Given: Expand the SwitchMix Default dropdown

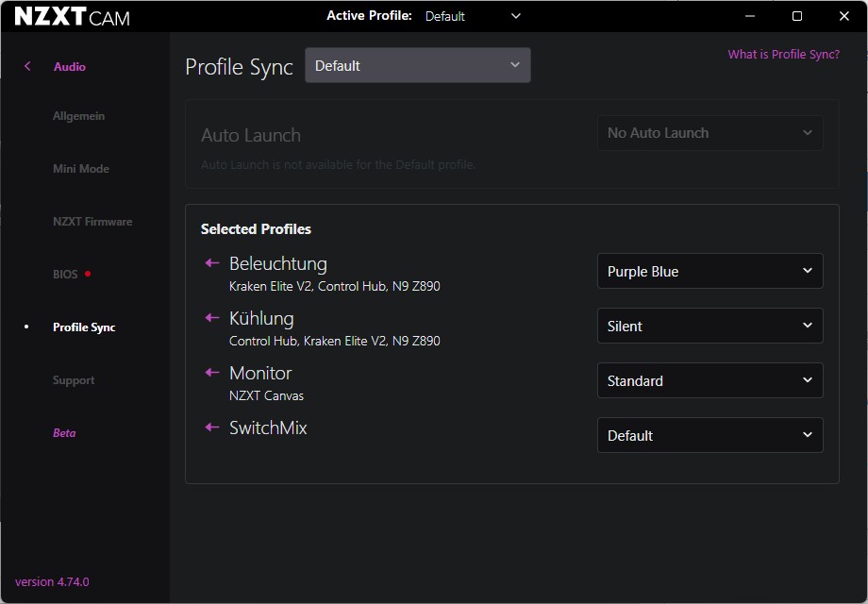Looking at the screenshot, I should pos(709,436).
